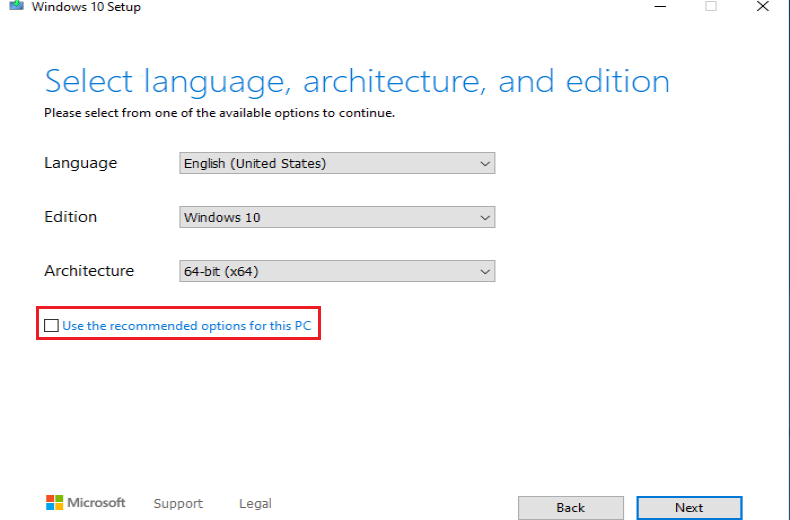Click the Next button
Image resolution: width=790 pixels, height=520 pixels.
pyautogui.click(x=689, y=507)
